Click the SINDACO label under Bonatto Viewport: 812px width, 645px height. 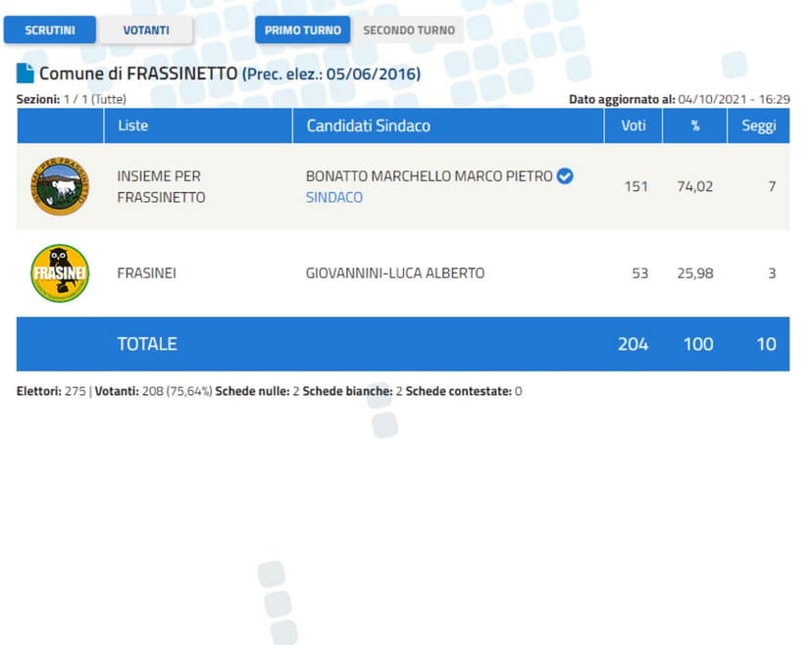pos(334,197)
